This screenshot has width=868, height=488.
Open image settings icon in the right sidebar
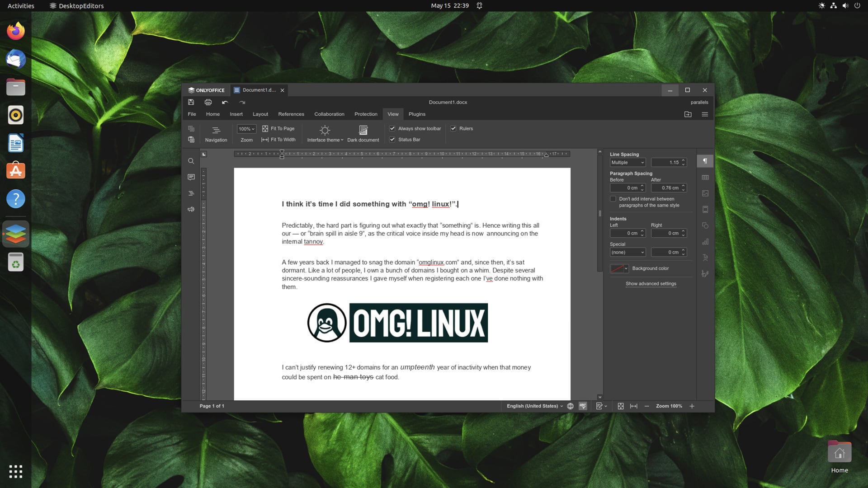point(705,193)
